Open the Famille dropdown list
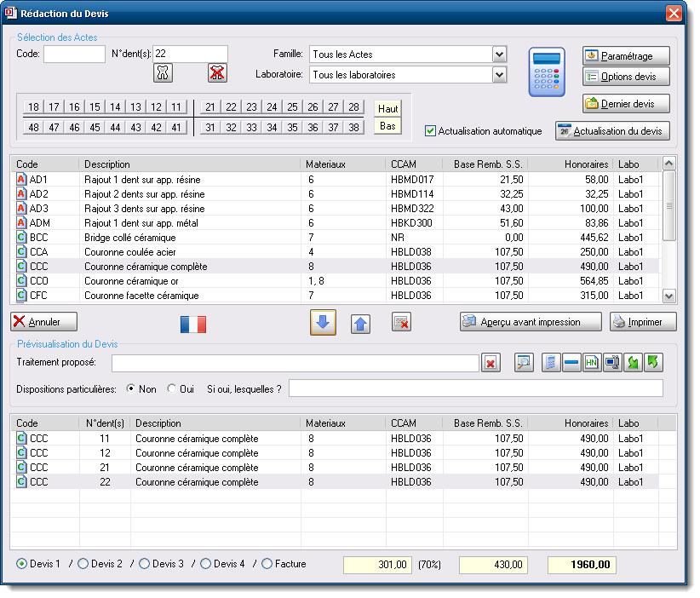 (499, 55)
